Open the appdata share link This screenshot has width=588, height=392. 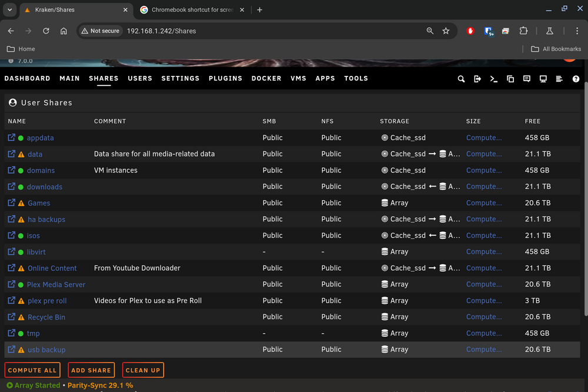coord(40,138)
